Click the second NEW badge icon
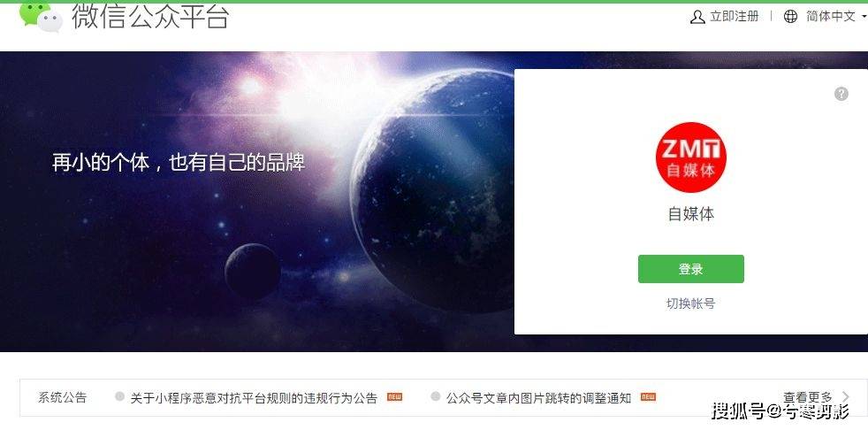Screen dimensions: 868x430 pos(648,396)
